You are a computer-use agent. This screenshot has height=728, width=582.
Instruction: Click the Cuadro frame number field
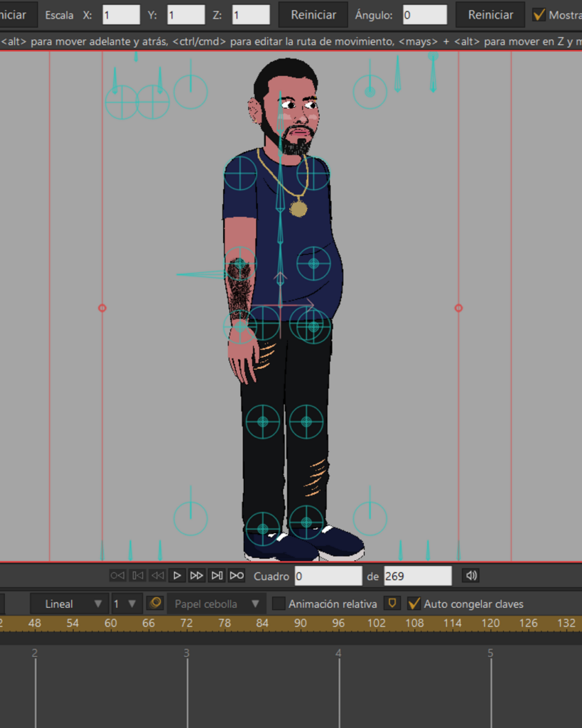point(328,576)
